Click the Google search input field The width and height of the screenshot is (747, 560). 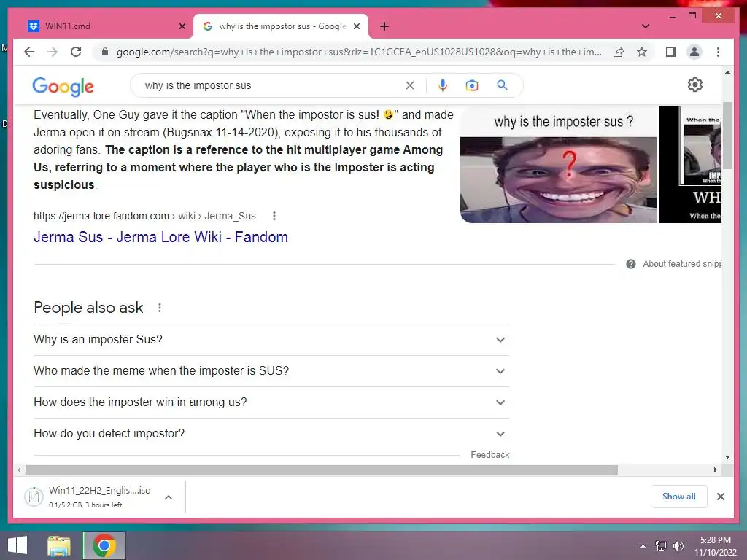coord(271,85)
